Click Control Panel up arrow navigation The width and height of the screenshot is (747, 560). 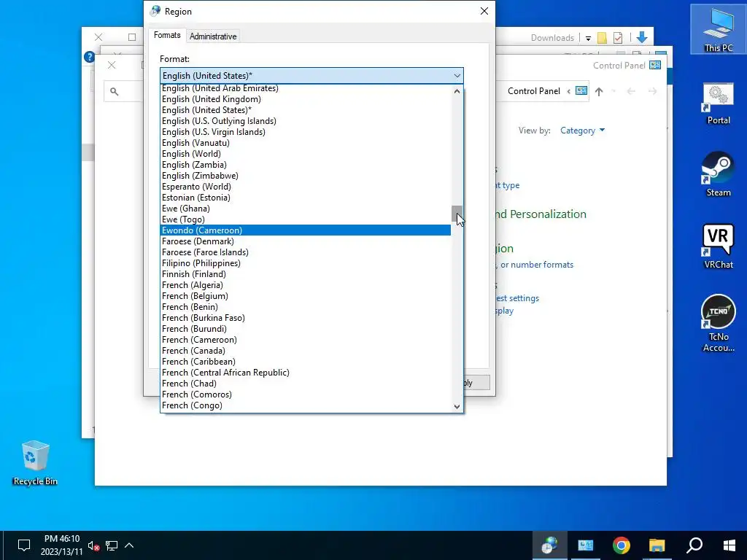(x=599, y=91)
